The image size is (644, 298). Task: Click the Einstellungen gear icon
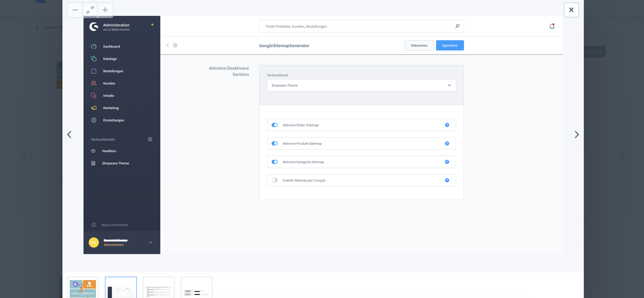(x=94, y=120)
